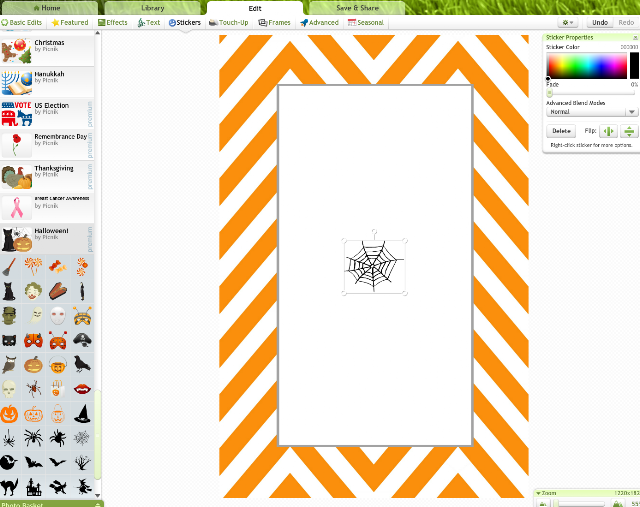Switch to the Library tab

(153, 8)
